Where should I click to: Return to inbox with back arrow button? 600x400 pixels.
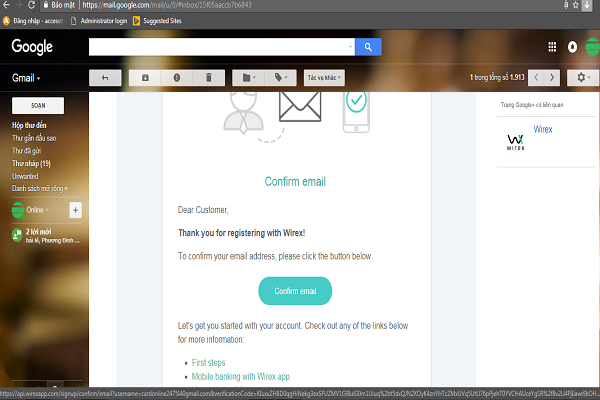(105, 78)
